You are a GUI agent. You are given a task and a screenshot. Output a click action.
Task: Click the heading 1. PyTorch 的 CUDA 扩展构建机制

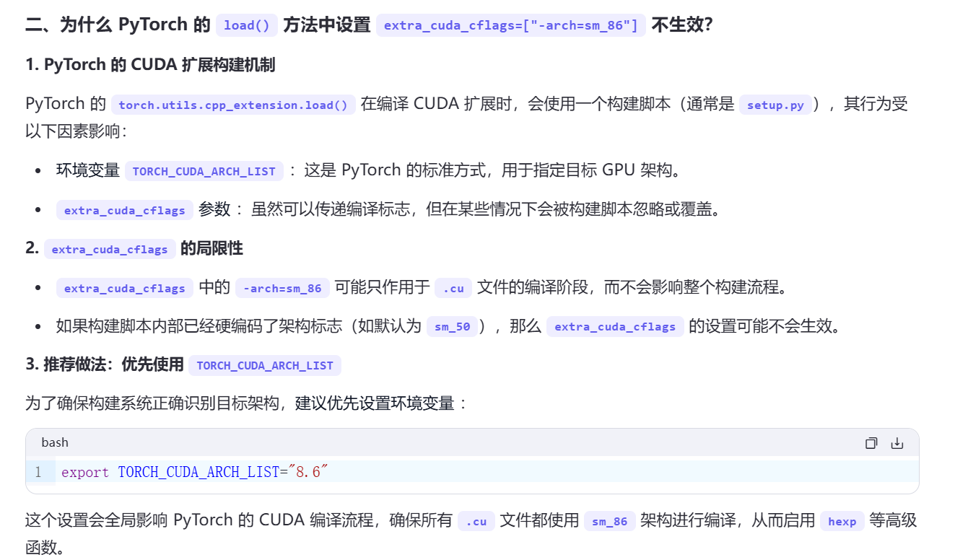[x=150, y=65]
